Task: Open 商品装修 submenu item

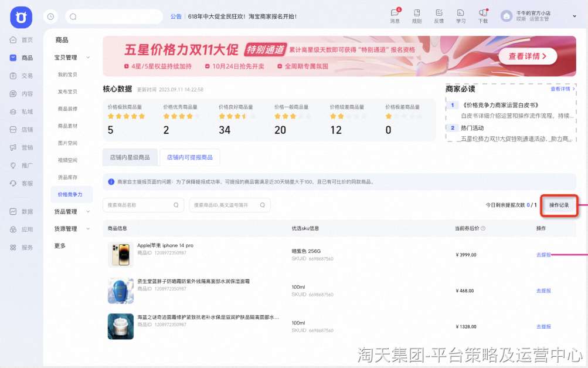Action: click(67, 109)
